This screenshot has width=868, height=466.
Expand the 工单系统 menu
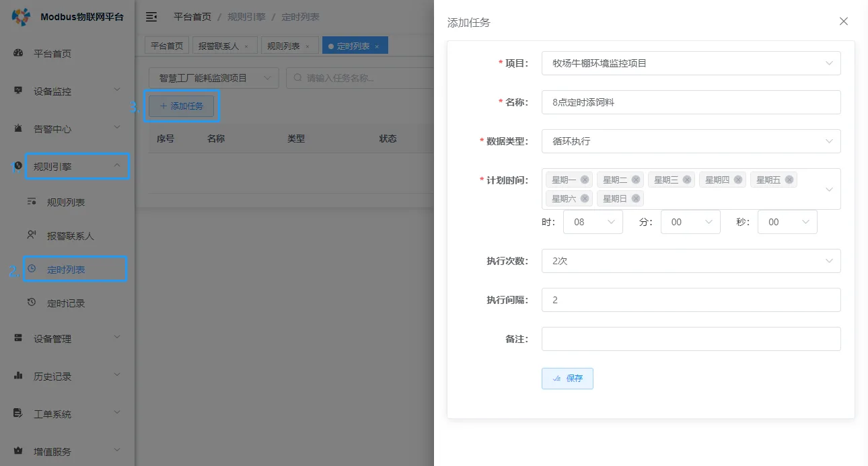coord(117,414)
